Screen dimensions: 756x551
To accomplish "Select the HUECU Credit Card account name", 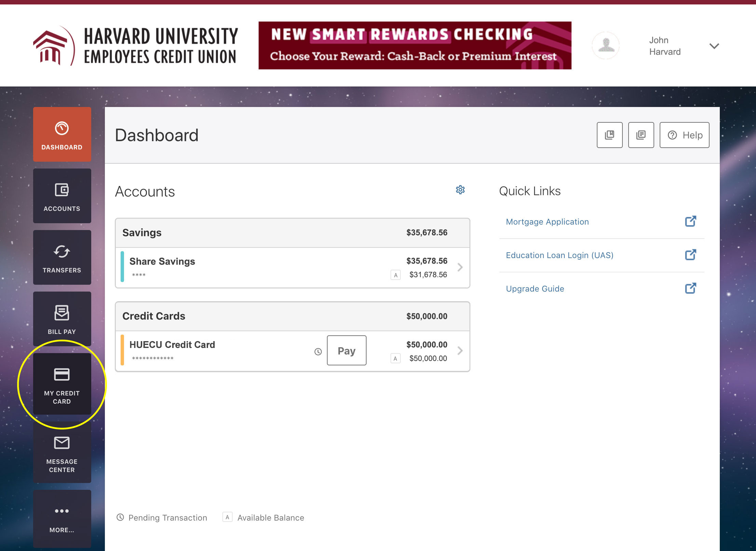I will [x=172, y=345].
